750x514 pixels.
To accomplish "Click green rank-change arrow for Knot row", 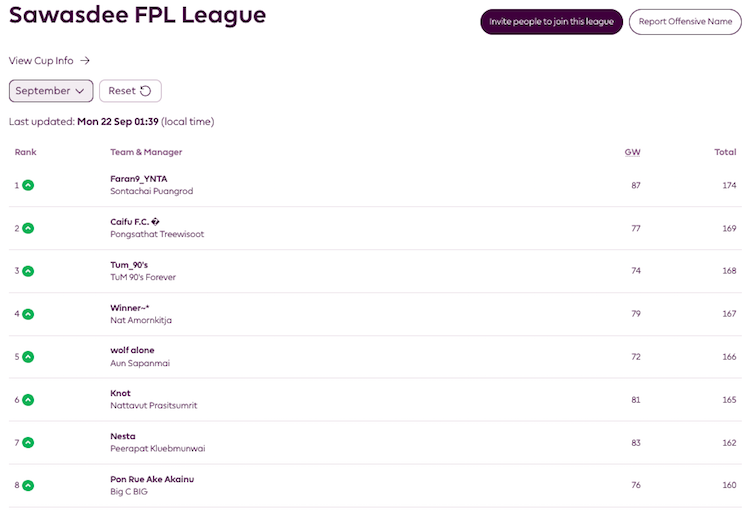I will pyautogui.click(x=28, y=400).
